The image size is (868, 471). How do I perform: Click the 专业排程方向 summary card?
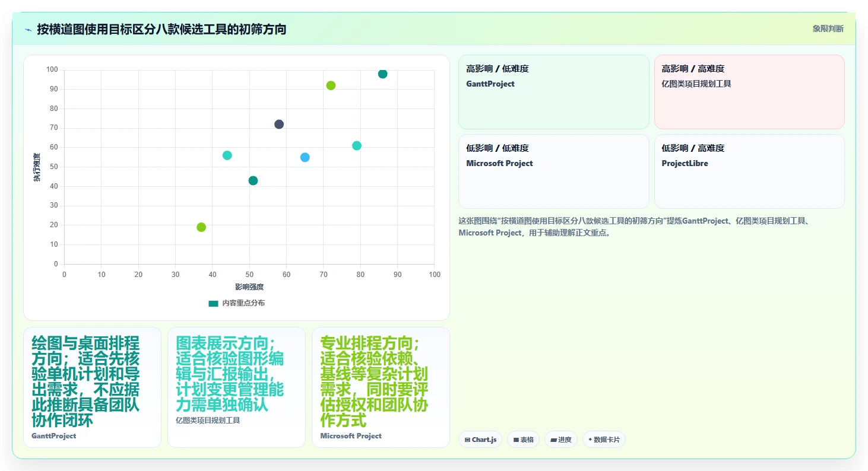pos(381,387)
